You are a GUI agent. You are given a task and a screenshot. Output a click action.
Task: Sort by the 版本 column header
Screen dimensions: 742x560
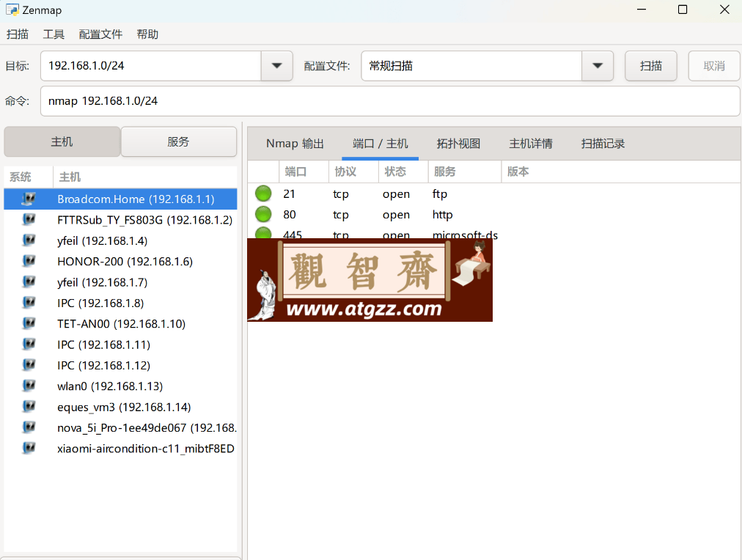pyautogui.click(x=620, y=172)
